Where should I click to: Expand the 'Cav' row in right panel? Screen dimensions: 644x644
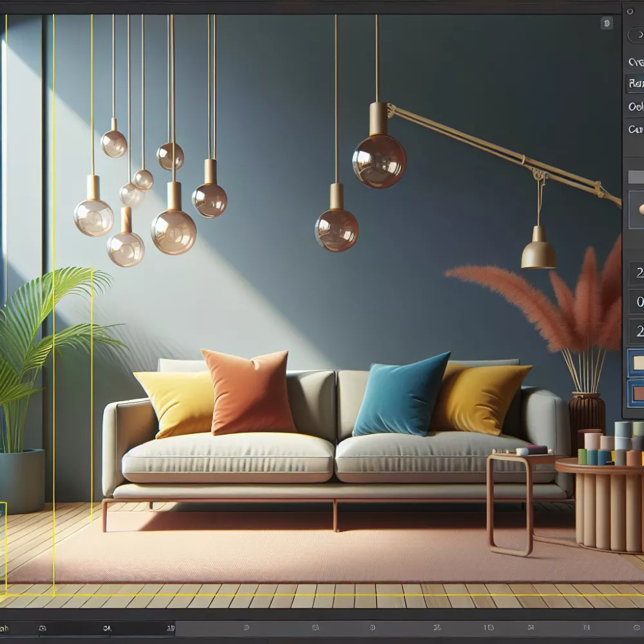[x=635, y=129]
